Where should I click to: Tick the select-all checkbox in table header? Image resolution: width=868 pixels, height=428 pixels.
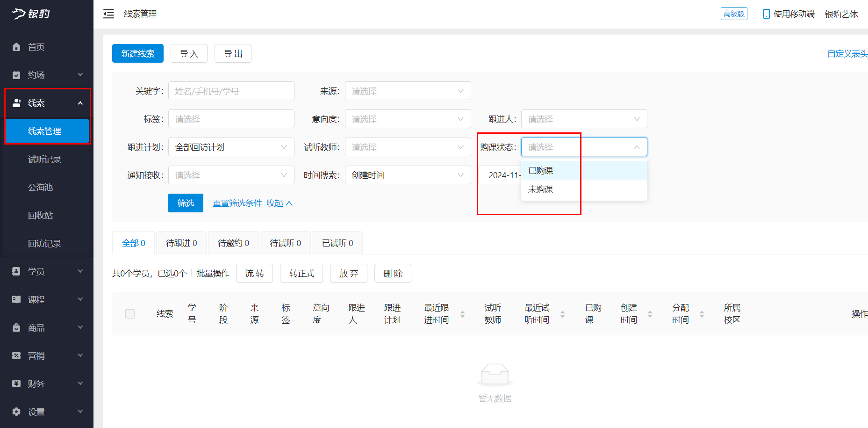[x=130, y=314]
